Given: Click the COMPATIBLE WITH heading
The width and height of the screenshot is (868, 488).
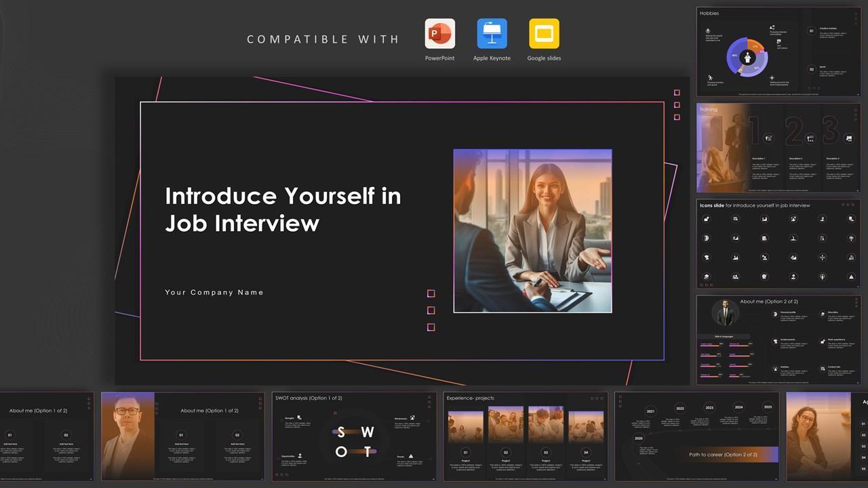Looking at the screenshot, I should pos(323,39).
